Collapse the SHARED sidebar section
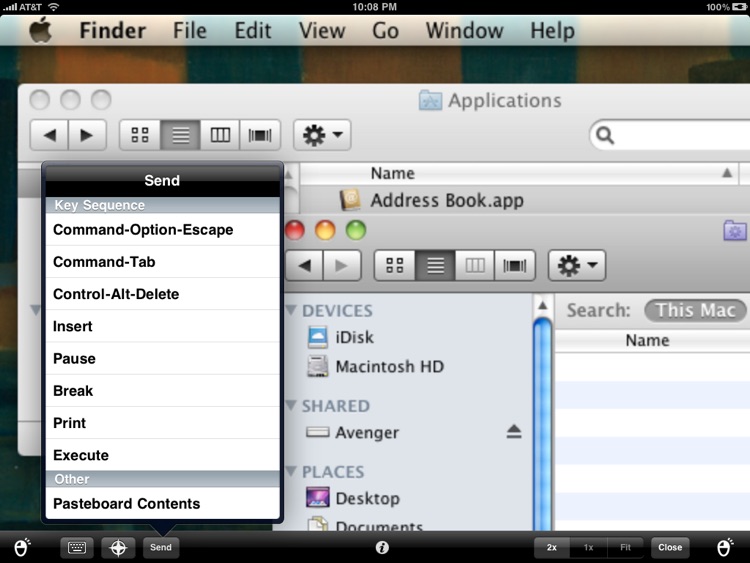This screenshot has width=750, height=563. pos(291,406)
